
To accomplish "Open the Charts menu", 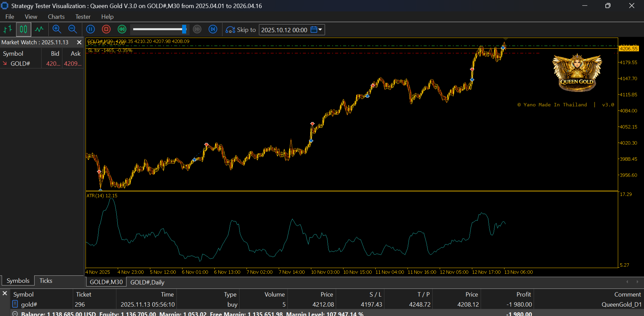I will pos(56,17).
